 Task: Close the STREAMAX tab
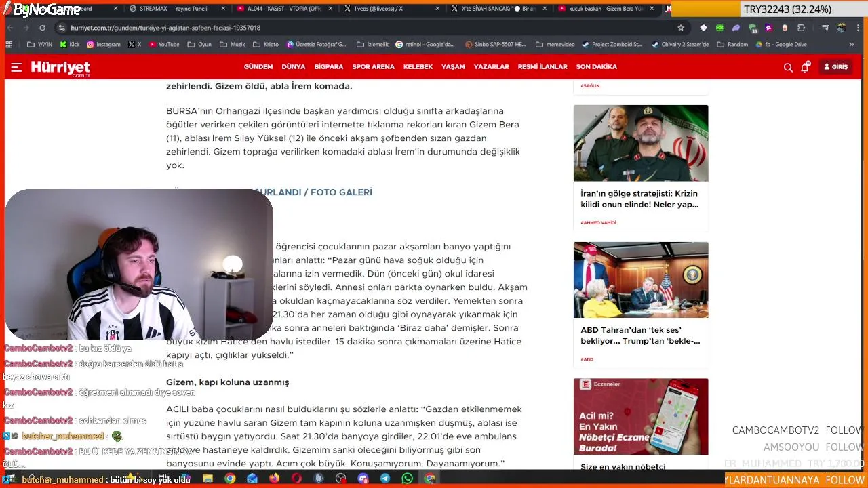pos(222,9)
